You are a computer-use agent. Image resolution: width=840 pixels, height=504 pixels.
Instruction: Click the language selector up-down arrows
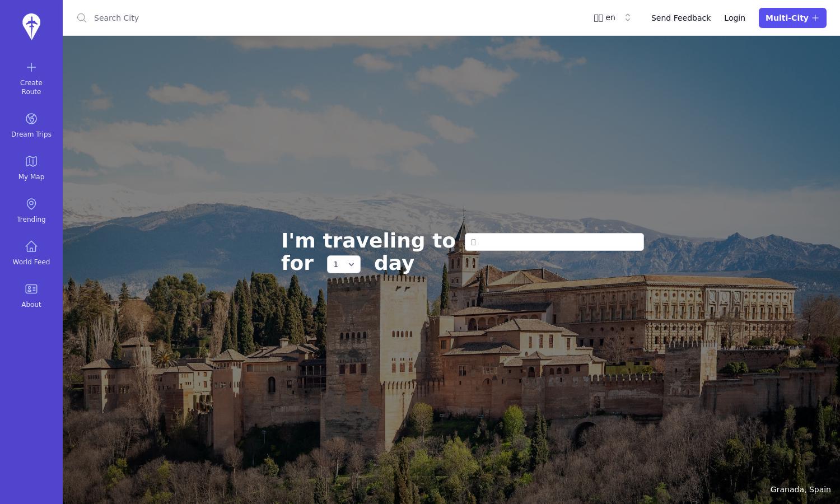[628, 18]
